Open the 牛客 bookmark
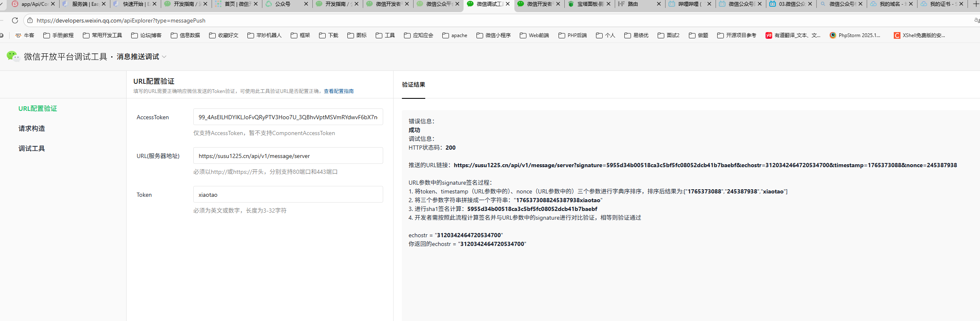The image size is (980, 321). [x=25, y=35]
